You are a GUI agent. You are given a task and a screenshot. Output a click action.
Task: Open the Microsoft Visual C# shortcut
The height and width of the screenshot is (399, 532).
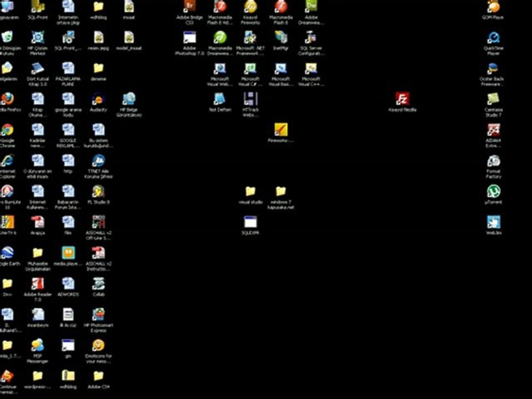[x=250, y=68]
